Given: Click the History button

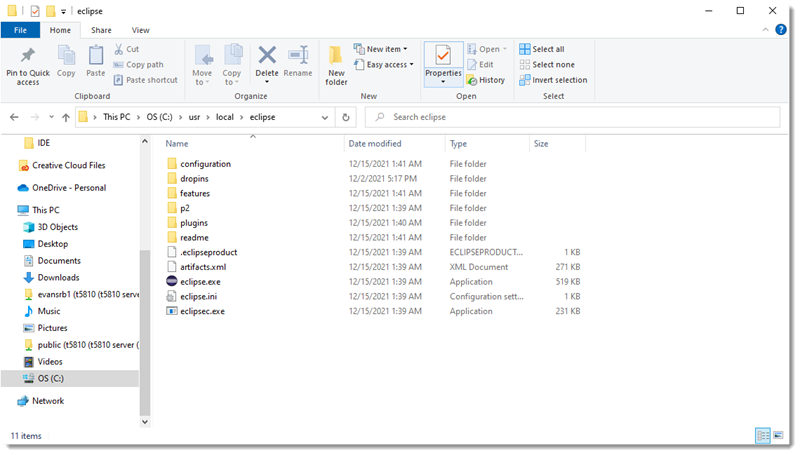Looking at the screenshot, I should [486, 80].
